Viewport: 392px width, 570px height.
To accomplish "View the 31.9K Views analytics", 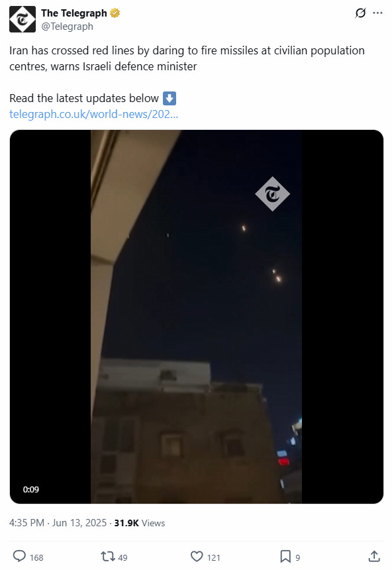I will tap(140, 523).
